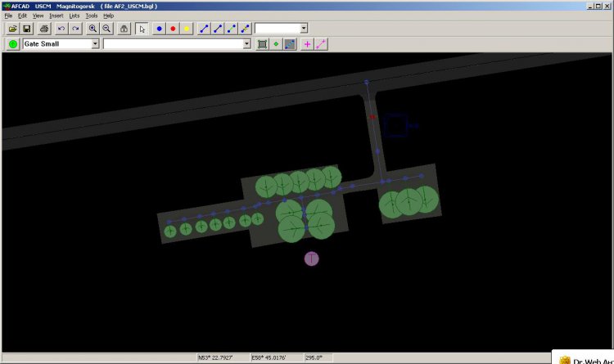
Task: Save the airport file with floppy icon
Action: 27,29
